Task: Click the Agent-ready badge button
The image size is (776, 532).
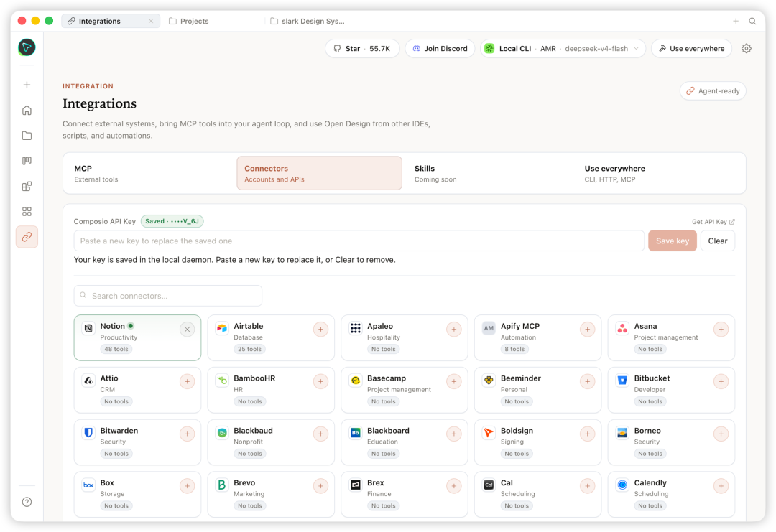Action: click(x=713, y=91)
